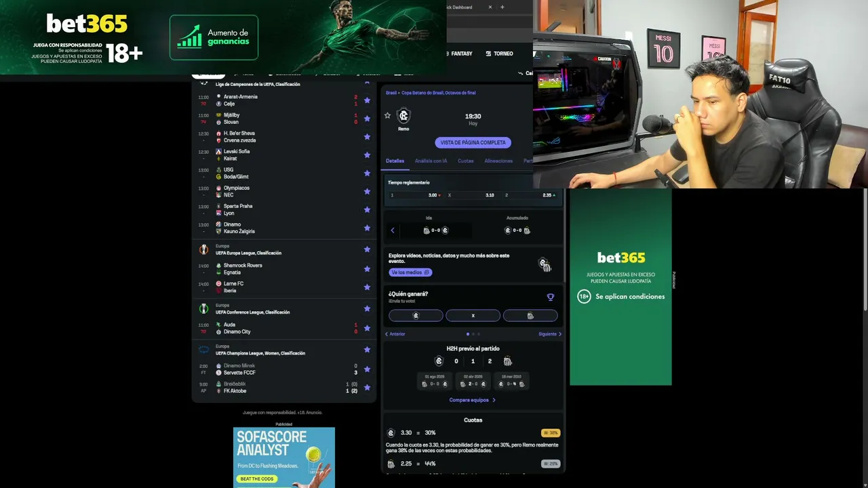Click the away team crest in H2H summary
This screenshot has width=868, height=488.
tap(507, 361)
